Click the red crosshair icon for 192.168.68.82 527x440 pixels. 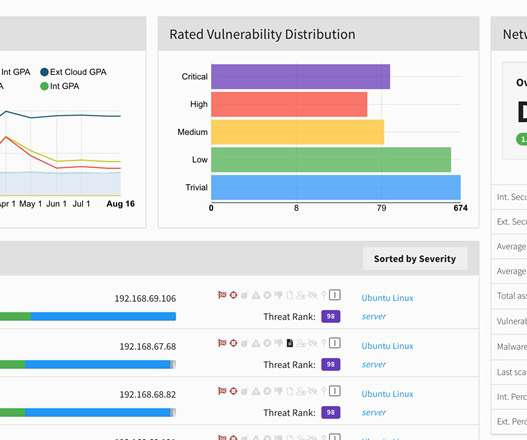(x=233, y=391)
